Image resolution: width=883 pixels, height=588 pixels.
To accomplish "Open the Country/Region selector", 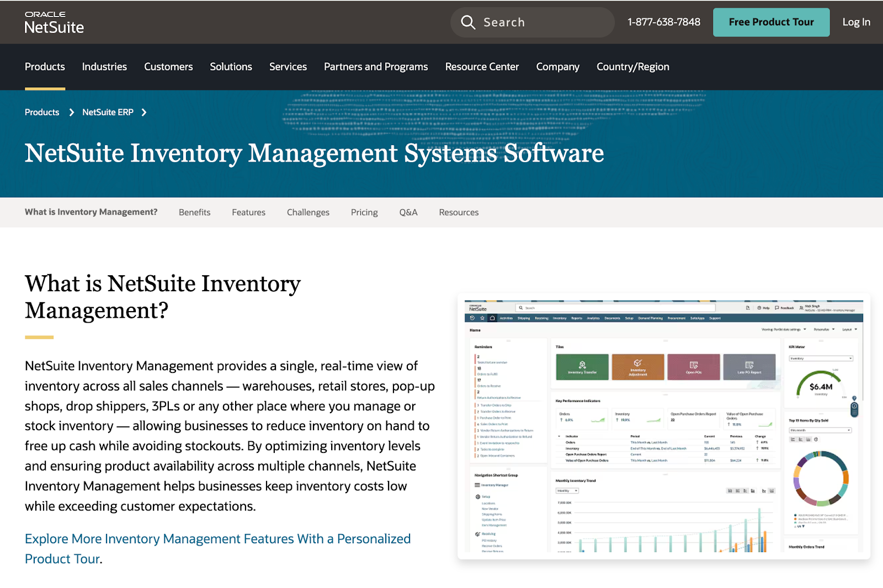I will pyautogui.click(x=632, y=67).
